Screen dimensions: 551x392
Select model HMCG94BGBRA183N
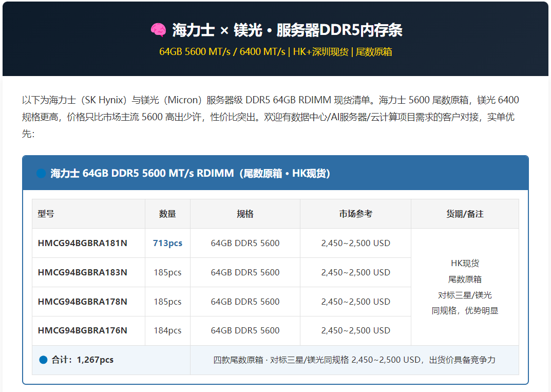pyautogui.click(x=83, y=272)
